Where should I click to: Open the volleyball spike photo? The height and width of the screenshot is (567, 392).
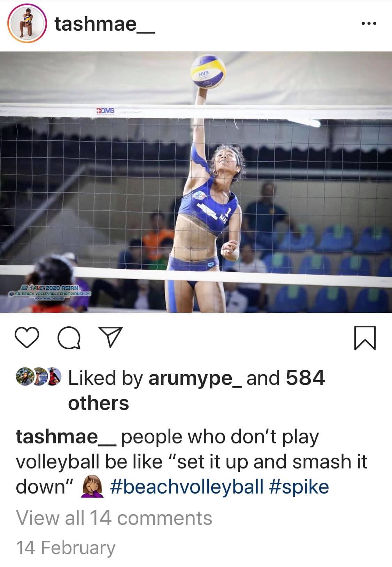pos(196,182)
